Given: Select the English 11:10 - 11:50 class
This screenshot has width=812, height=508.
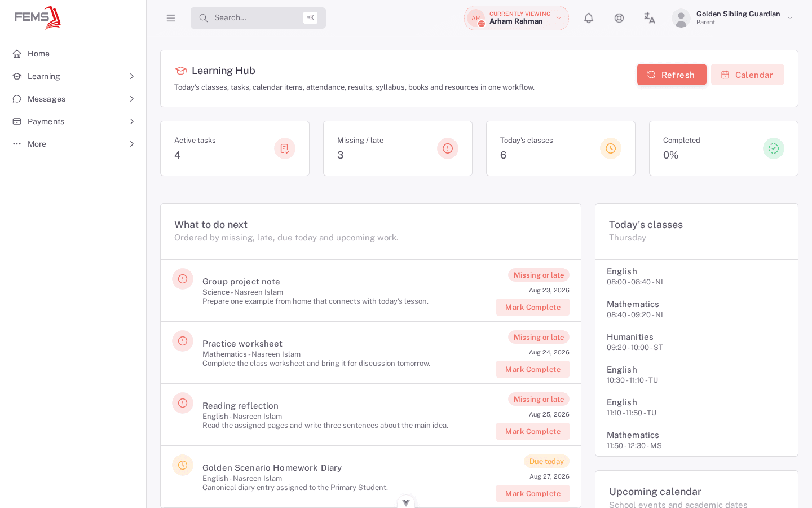Looking at the screenshot, I should [x=696, y=407].
